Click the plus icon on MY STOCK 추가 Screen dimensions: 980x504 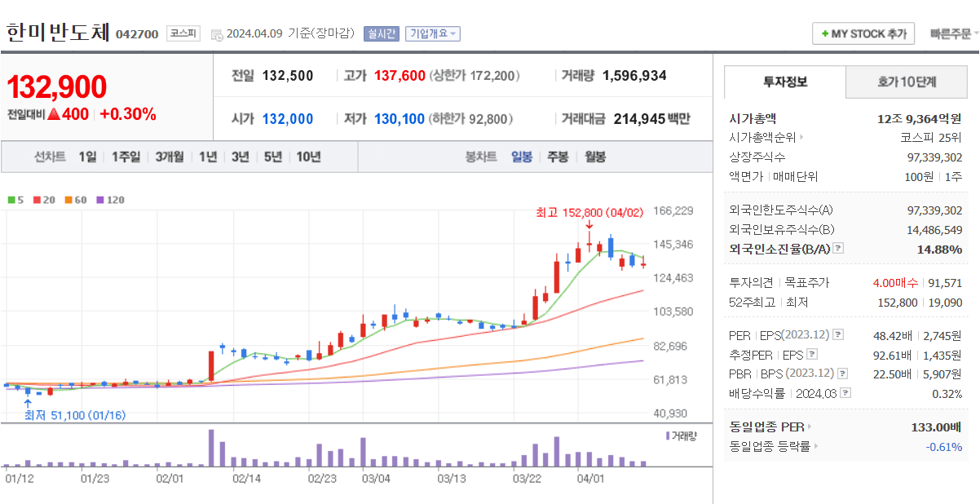coord(823,33)
